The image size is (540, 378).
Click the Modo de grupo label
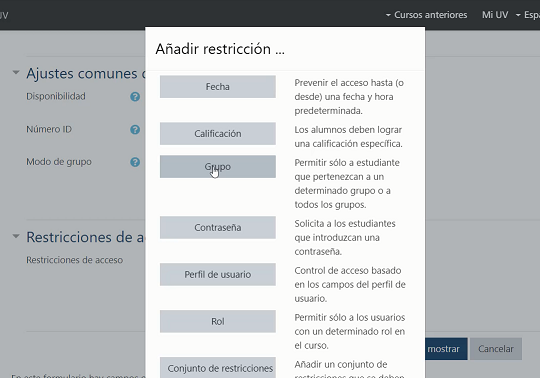click(x=59, y=162)
